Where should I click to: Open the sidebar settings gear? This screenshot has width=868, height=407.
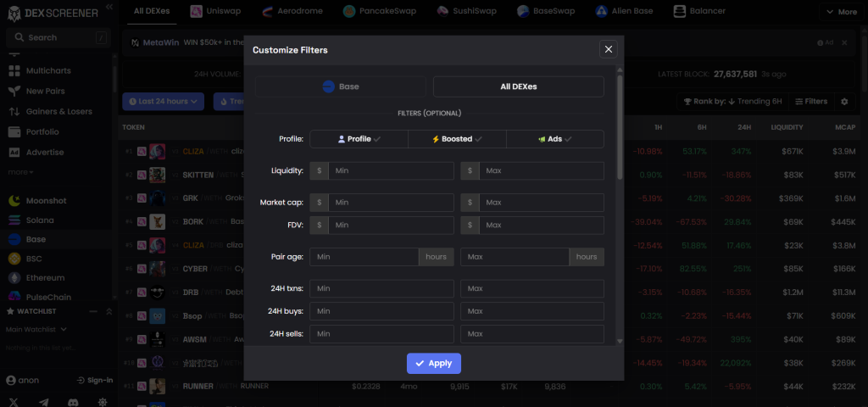click(x=103, y=402)
